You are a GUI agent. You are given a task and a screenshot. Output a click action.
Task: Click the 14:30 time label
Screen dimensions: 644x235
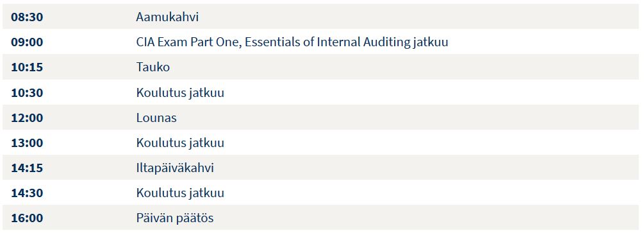27,193
